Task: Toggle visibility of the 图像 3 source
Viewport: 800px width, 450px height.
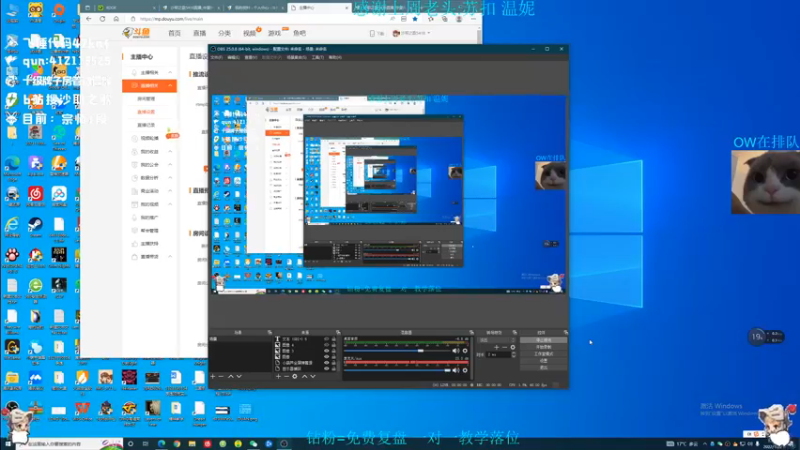Action: point(327,351)
